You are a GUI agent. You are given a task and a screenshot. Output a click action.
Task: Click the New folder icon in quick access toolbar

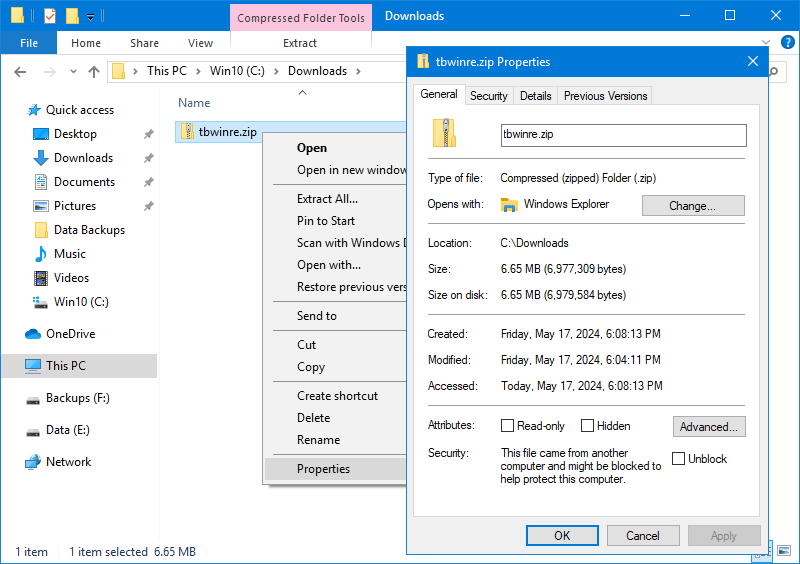[x=72, y=16]
